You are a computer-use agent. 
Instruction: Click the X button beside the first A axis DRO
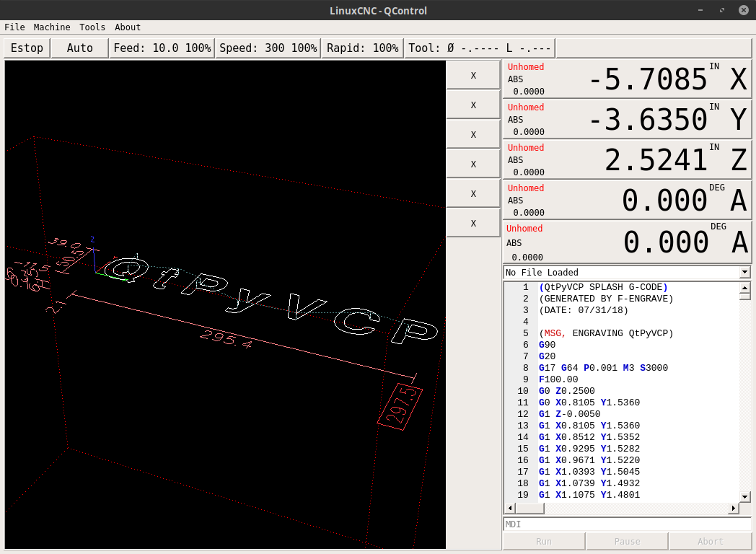pos(473,193)
